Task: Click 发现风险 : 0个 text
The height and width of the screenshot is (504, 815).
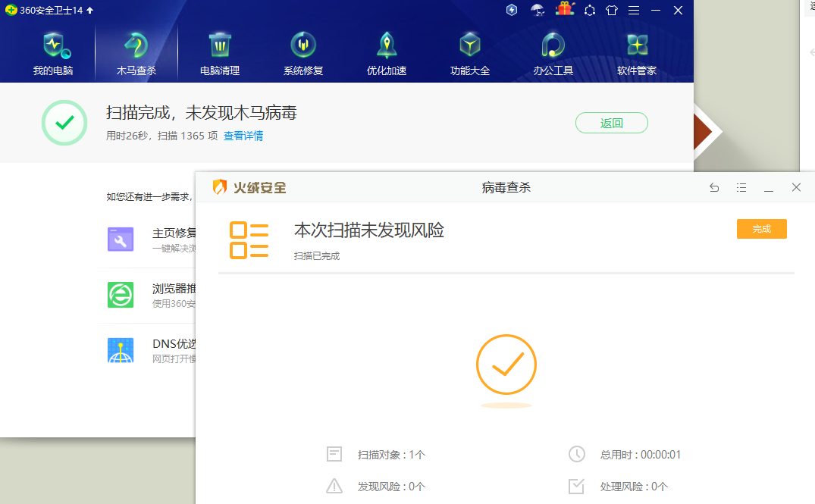Action: 391,487
